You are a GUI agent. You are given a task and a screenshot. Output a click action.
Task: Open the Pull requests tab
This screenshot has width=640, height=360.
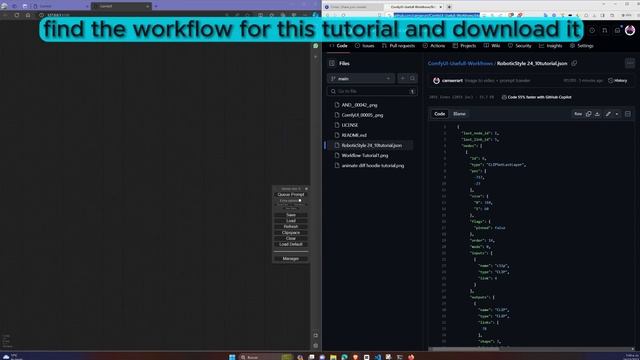pyautogui.click(x=398, y=46)
